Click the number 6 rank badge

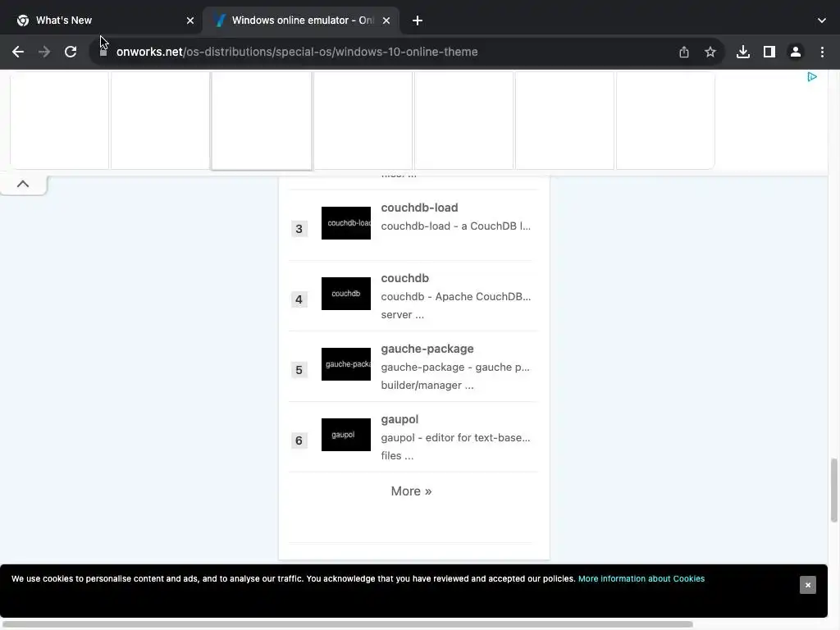point(299,441)
